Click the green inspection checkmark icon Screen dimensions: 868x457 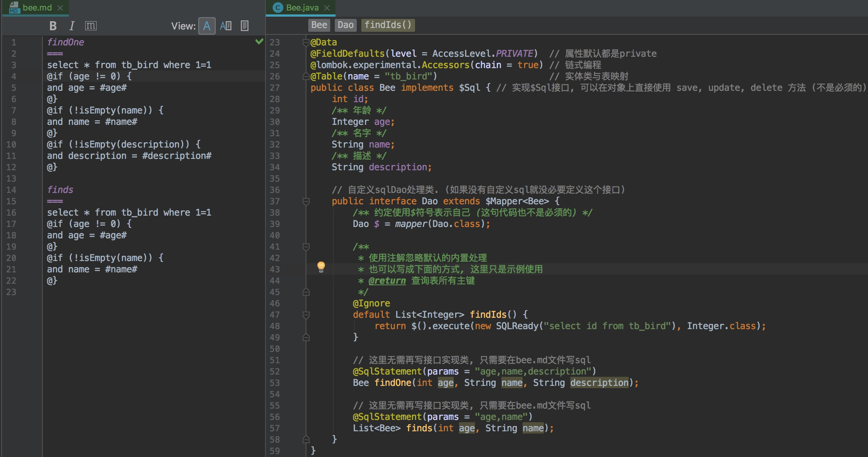tap(259, 41)
